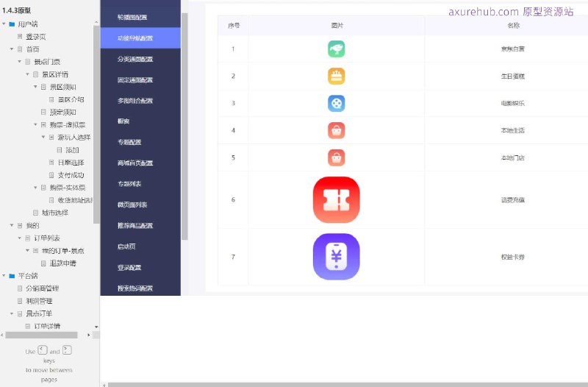Click the sitemap scroll-down arrow
The image size is (588, 387).
point(96,327)
